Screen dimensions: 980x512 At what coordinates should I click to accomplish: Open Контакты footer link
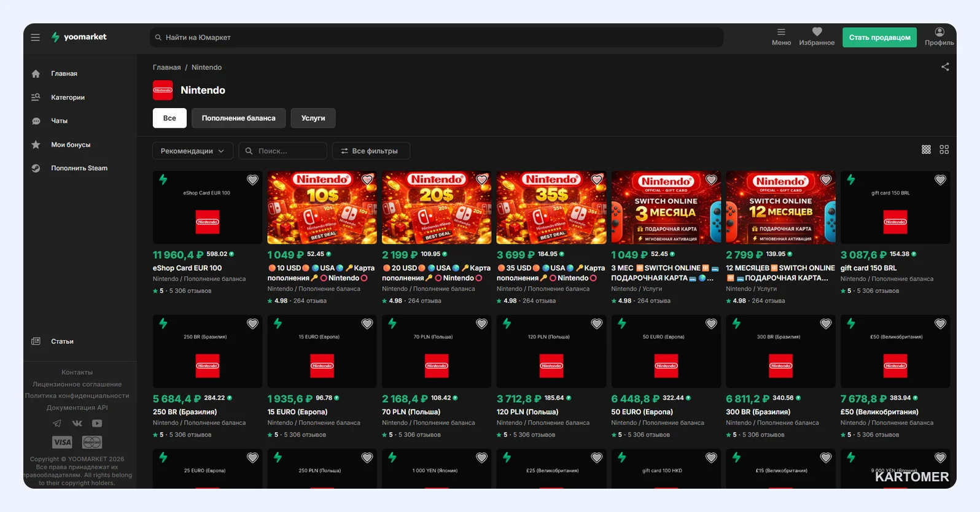click(77, 373)
